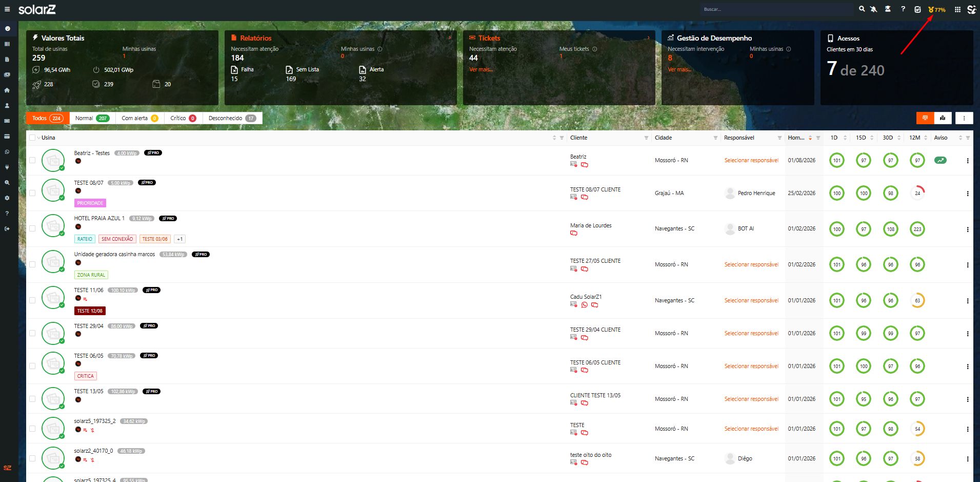980x482 pixels.
Task: Sort by the 15D column arrows
Action: coord(872,138)
